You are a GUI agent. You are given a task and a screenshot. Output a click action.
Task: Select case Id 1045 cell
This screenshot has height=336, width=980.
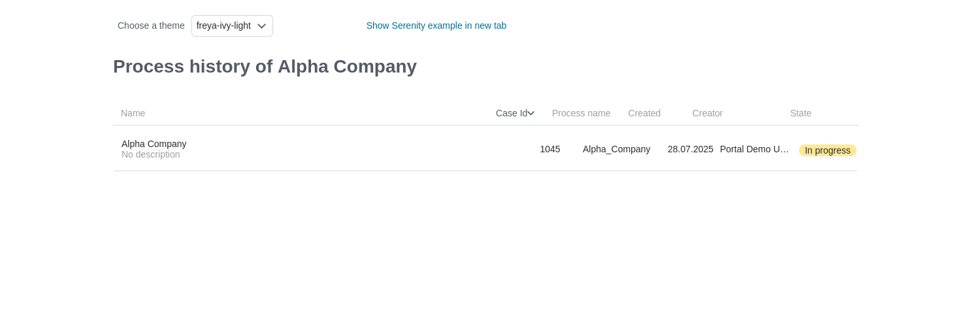pos(549,149)
